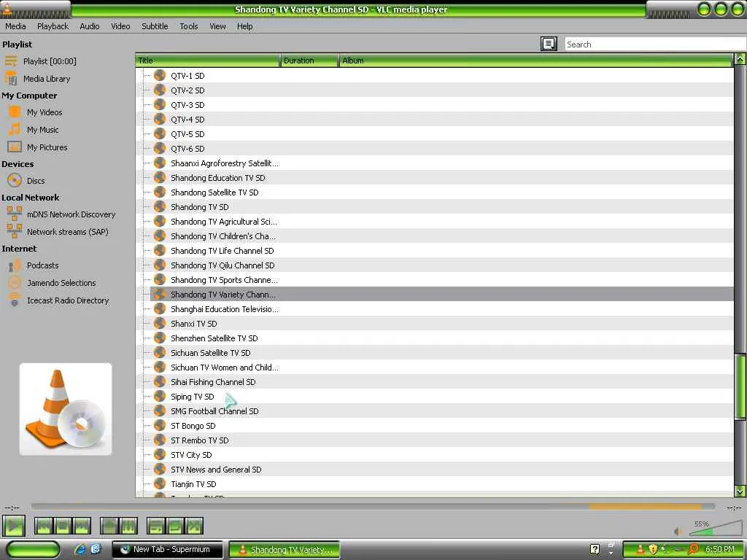Viewport: 747px width, 560px height.
Task: Toggle the playlist view button in controls
Action: point(156,526)
